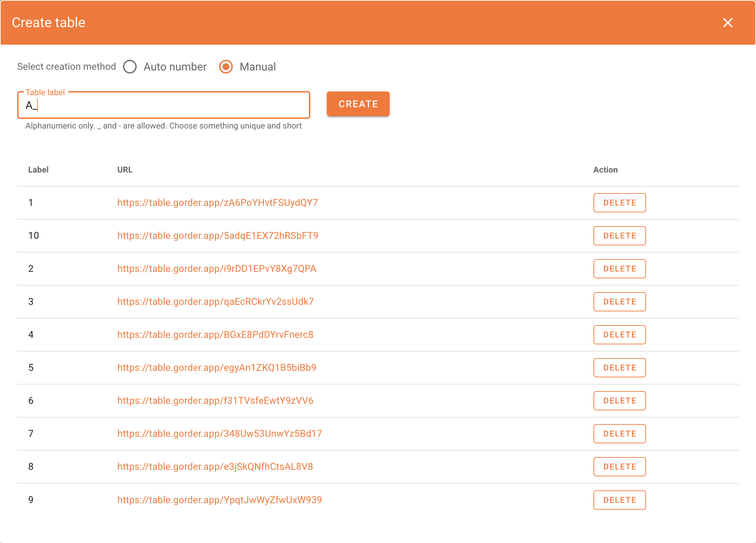Screen dimensions: 756x543
Task: Click the Action column header
Action: coord(605,170)
